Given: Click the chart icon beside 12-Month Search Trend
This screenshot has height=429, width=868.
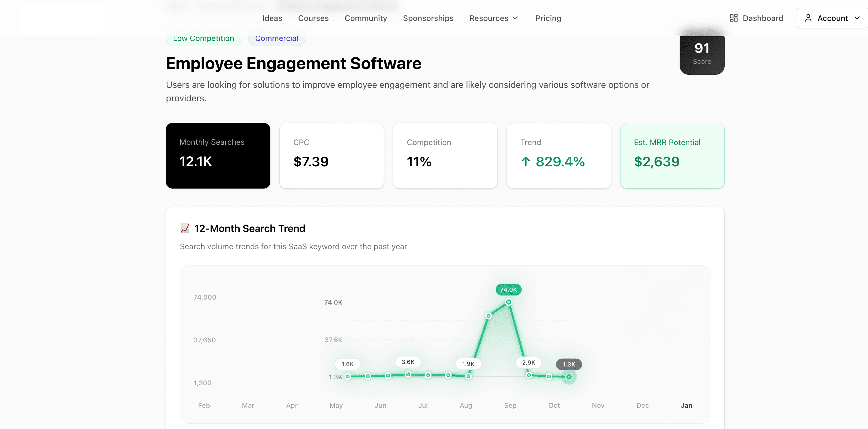Looking at the screenshot, I should [185, 228].
